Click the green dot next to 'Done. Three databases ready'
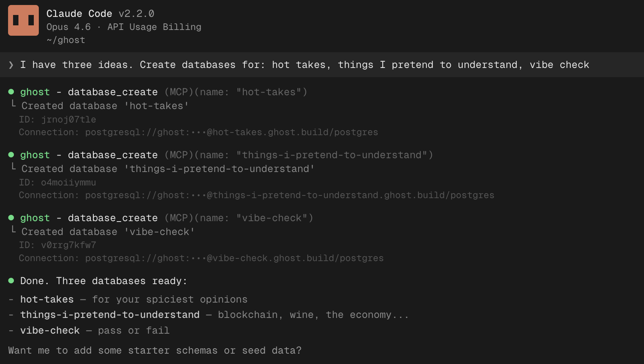The image size is (644, 364). click(11, 281)
